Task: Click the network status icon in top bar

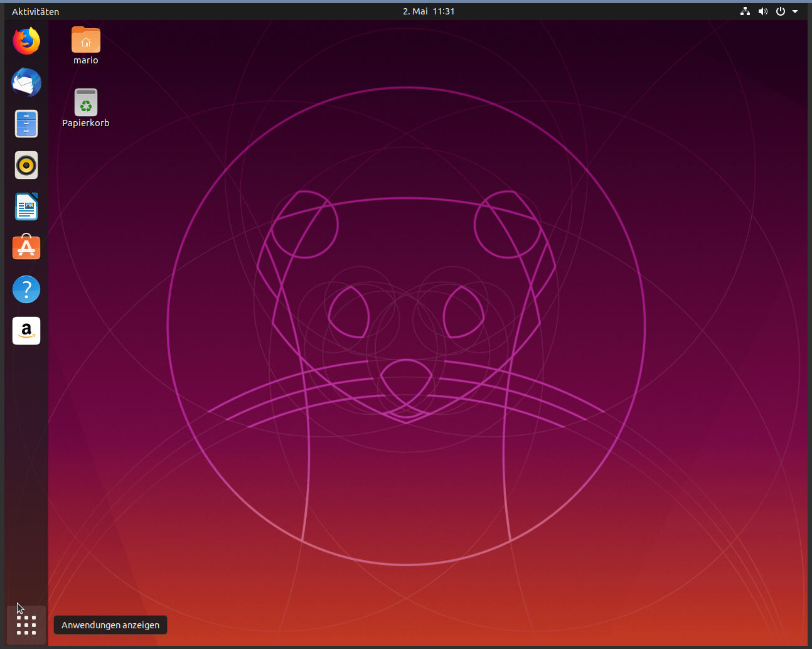Action: click(745, 11)
